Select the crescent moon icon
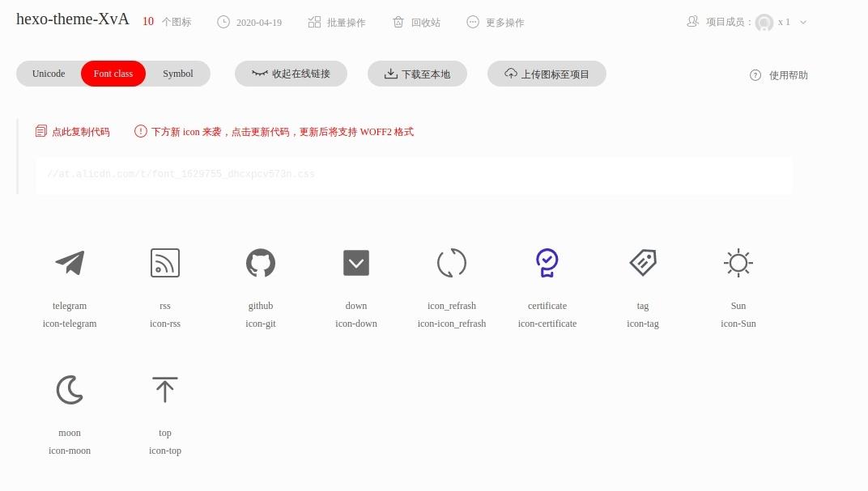Screen dimensions: 868x491 tap(70, 390)
